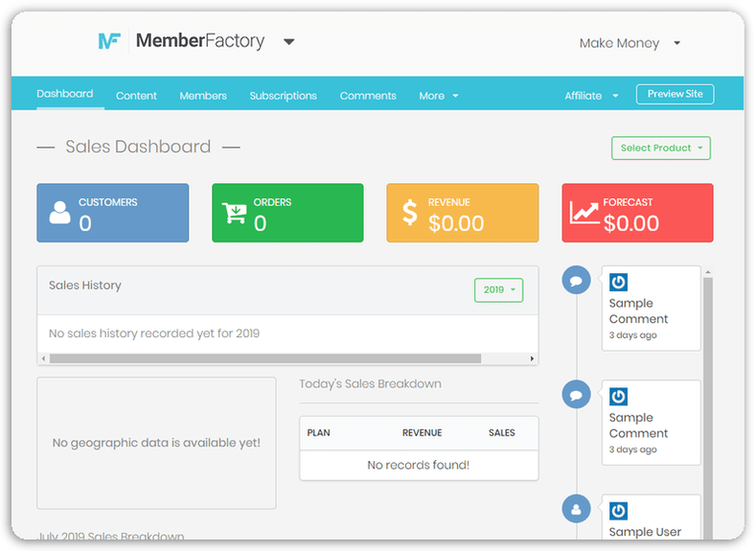The height and width of the screenshot is (551, 756).
Task: Click the activity feed vertical scrollbar
Action: (x=708, y=408)
